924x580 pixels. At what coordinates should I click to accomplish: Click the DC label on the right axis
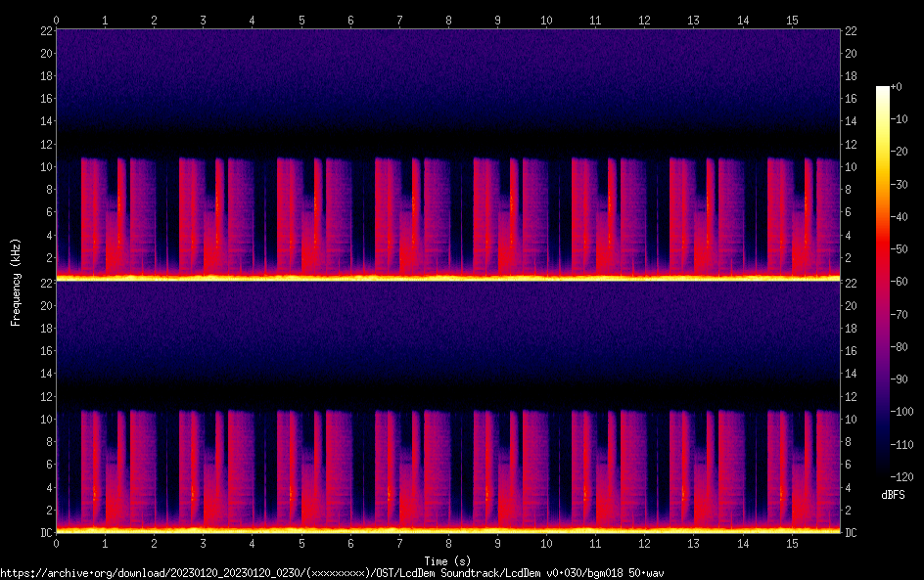(852, 533)
